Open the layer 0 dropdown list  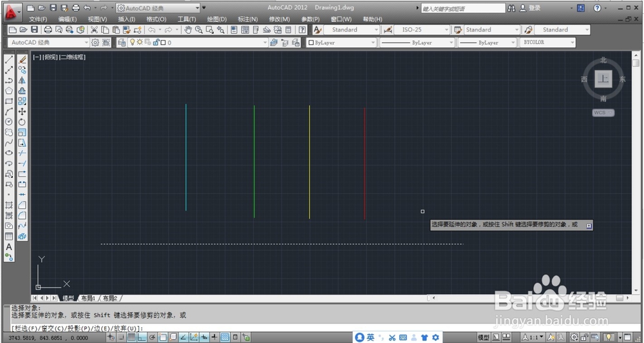tap(265, 43)
